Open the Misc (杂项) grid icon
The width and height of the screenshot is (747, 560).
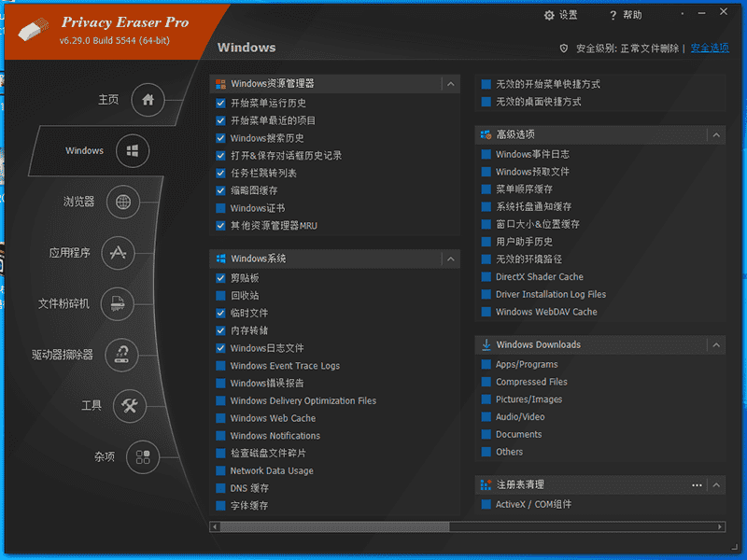click(x=143, y=457)
